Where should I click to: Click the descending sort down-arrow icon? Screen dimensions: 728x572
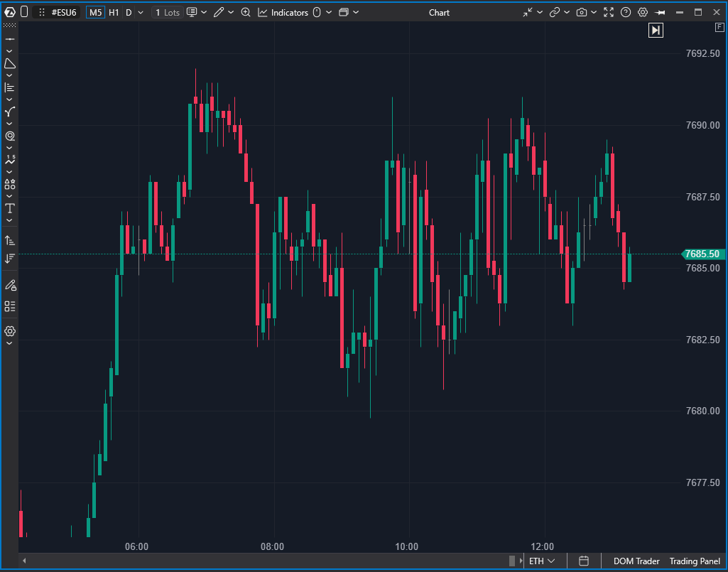point(10,259)
